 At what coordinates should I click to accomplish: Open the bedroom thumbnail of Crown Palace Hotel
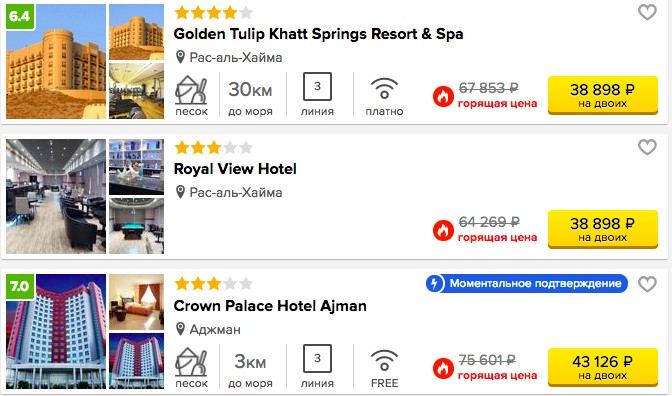tap(136, 302)
